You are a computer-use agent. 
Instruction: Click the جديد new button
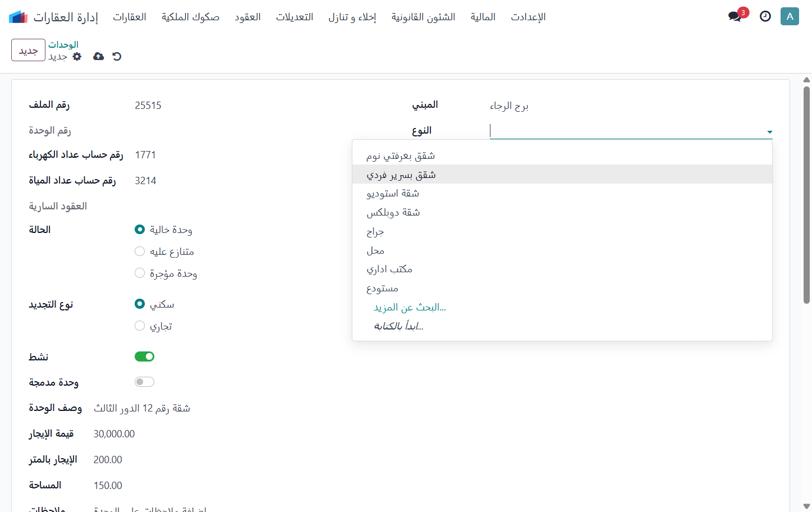pyautogui.click(x=28, y=50)
